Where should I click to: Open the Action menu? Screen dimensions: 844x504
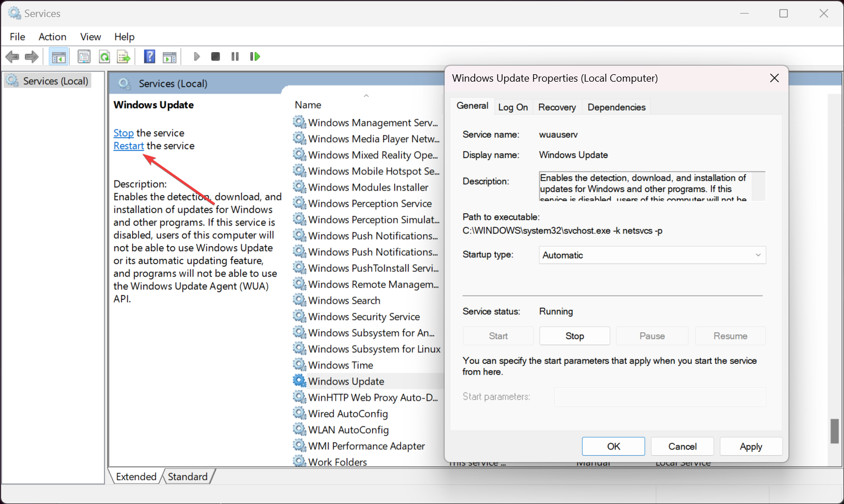click(52, 36)
